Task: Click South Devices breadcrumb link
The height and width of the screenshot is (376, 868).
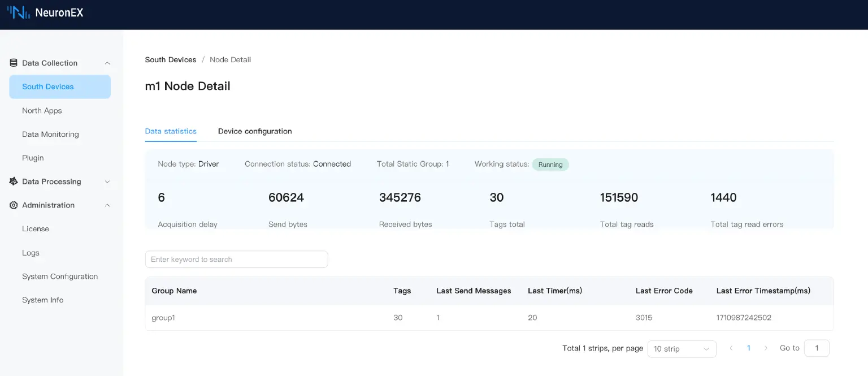Action: (x=171, y=60)
